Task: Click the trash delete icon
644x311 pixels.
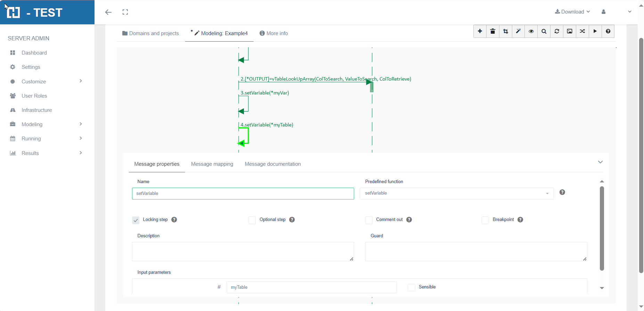Action: 493,31
